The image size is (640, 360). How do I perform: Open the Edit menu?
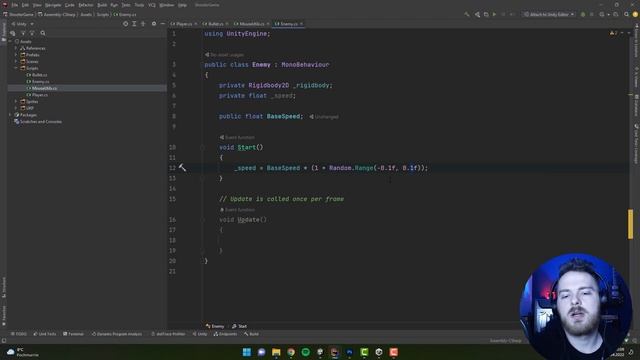click(x=25, y=5)
